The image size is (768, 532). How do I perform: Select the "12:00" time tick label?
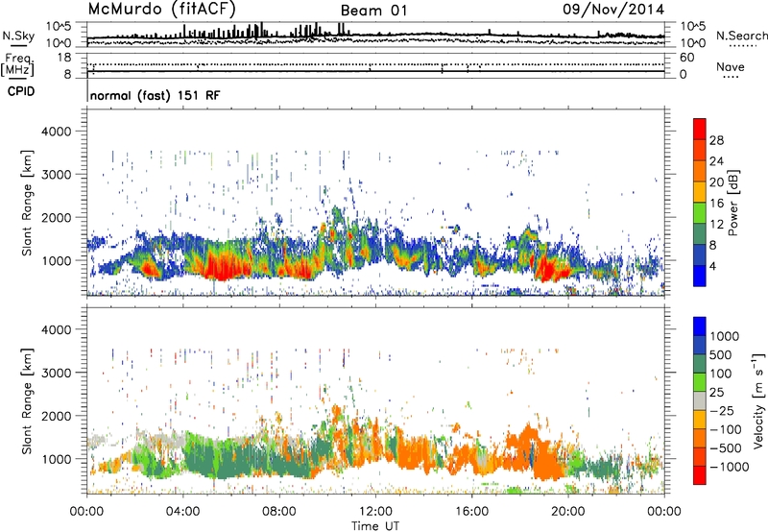click(x=375, y=512)
